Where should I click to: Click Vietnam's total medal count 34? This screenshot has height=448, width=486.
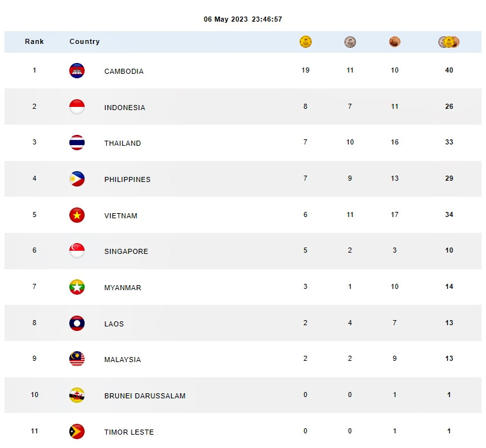449,215
